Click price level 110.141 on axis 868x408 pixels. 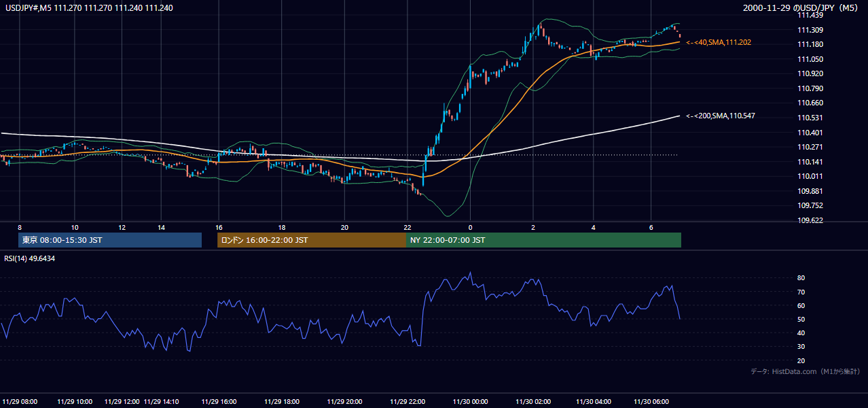pyautogui.click(x=810, y=162)
